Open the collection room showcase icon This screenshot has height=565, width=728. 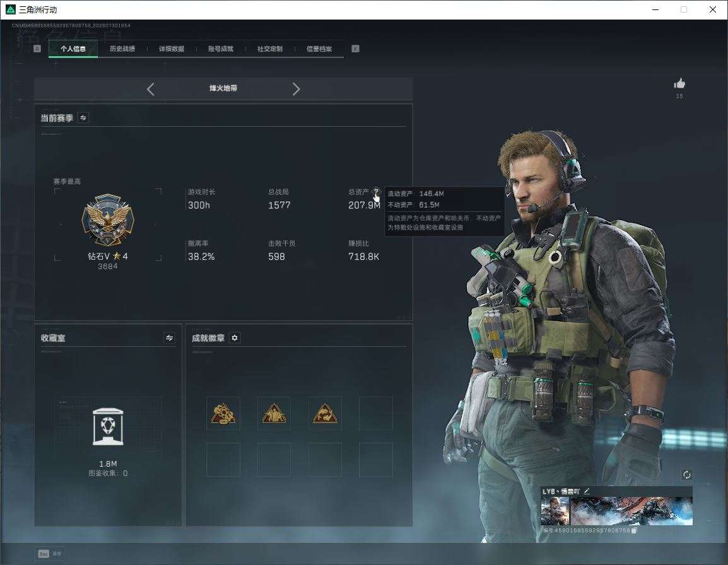coord(108,426)
